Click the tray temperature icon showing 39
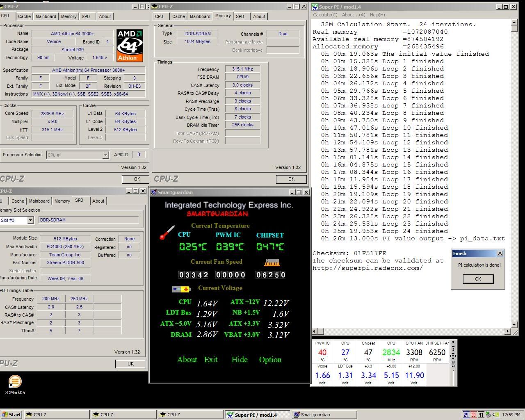The height and width of the screenshot is (420, 525). 473,415
